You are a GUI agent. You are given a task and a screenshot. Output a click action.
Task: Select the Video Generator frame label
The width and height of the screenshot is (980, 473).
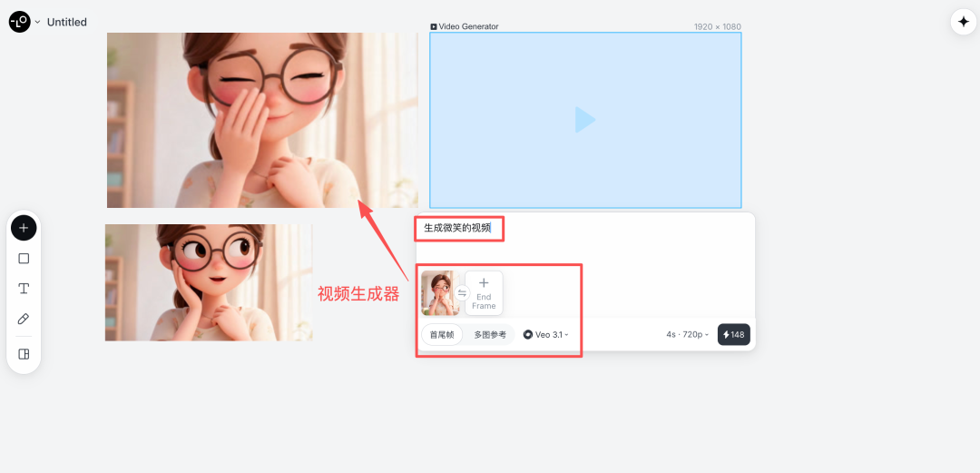point(465,26)
